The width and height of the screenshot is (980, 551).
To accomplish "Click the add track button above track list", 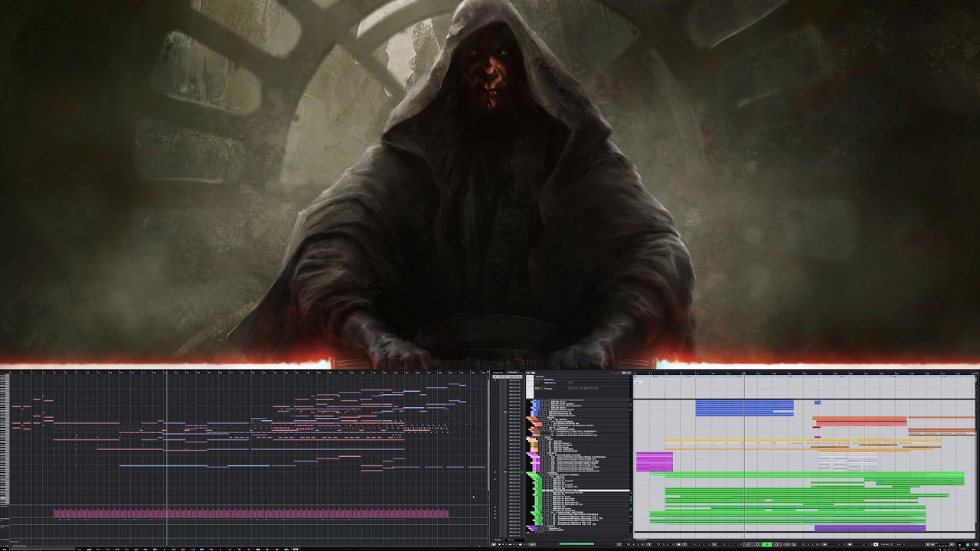I will (x=528, y=373).
